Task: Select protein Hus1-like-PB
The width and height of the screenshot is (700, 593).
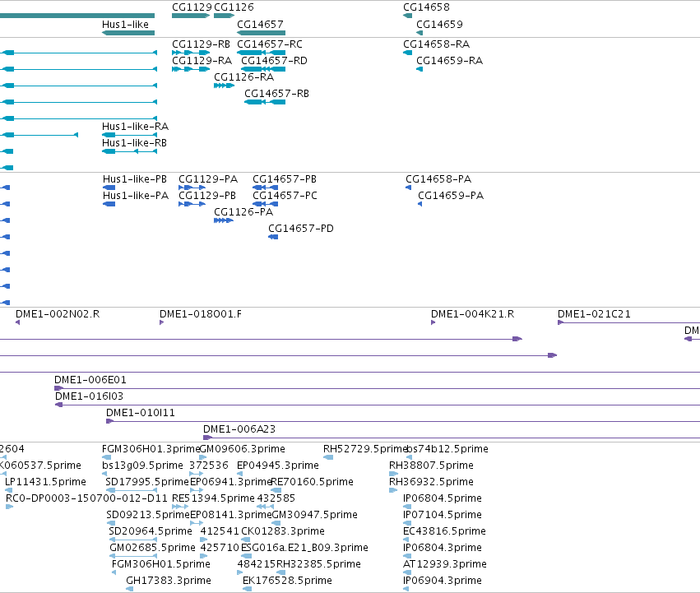Action: click(109, 188)
